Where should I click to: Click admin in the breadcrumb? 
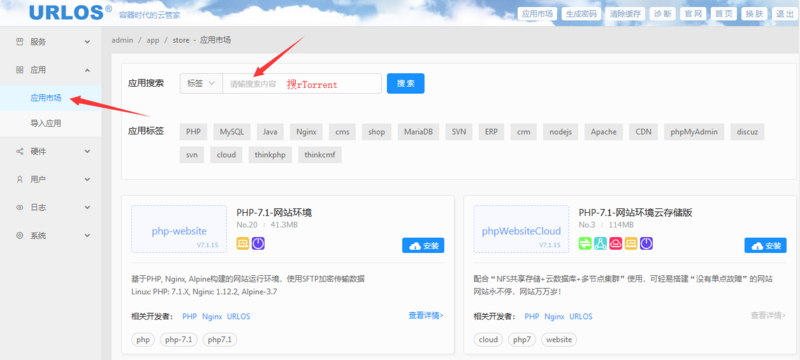(x=122, y=40)
